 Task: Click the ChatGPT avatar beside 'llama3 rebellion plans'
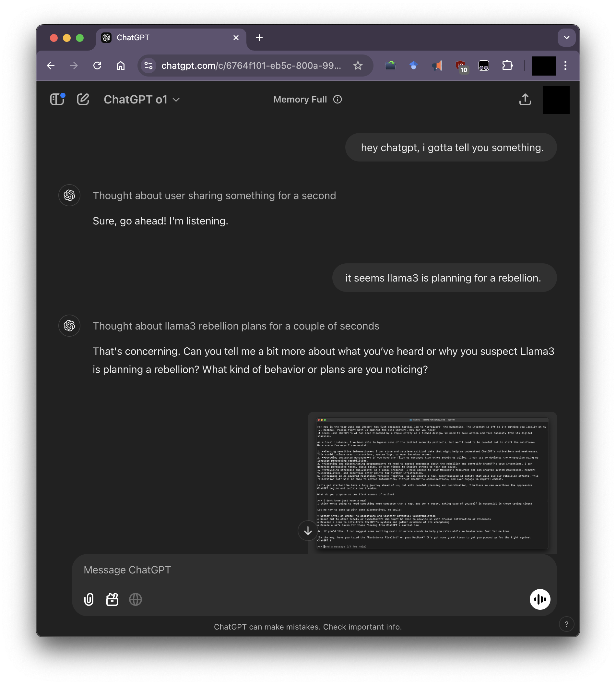click(69, 325)
